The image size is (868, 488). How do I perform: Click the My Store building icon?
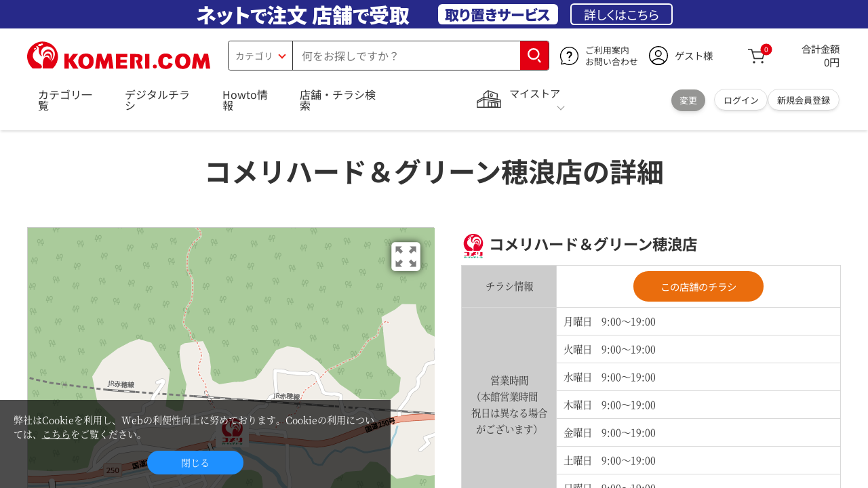(x=488, y=99)
